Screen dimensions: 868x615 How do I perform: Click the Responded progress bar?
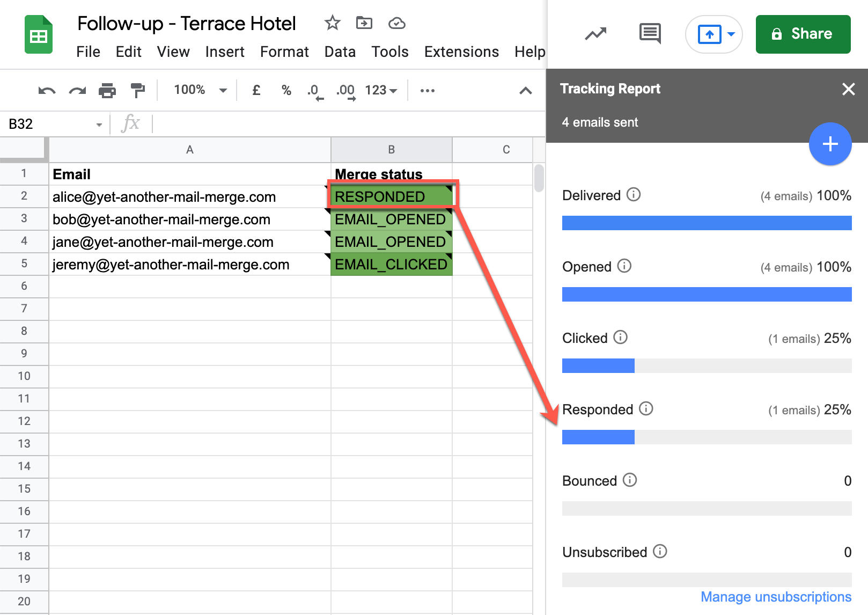[707, 437]
